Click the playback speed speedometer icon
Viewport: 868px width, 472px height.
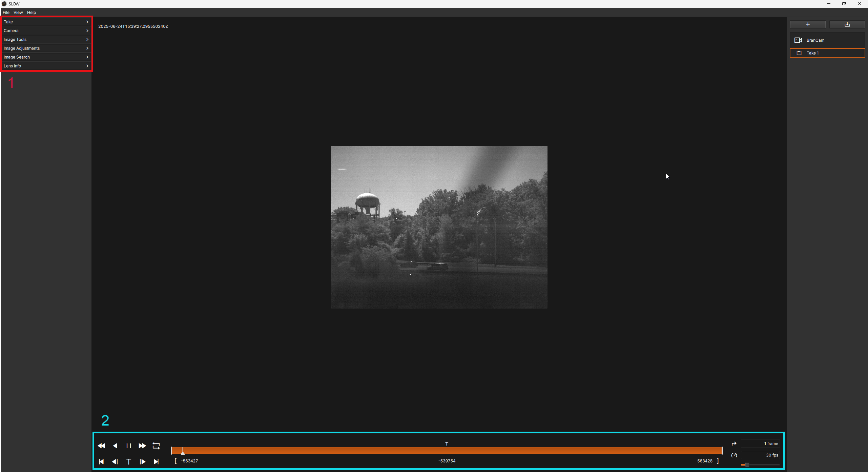click(x=734, y=455)
